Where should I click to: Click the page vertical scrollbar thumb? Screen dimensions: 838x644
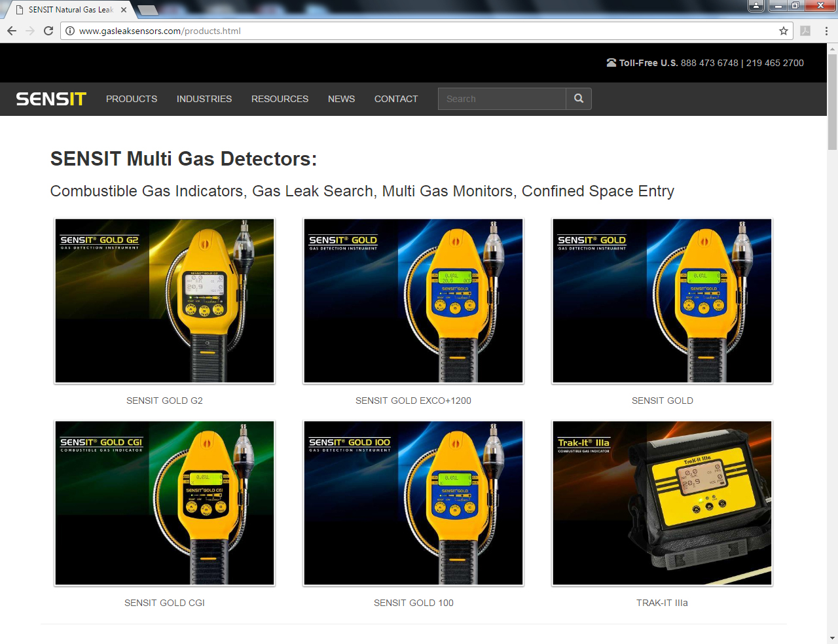[832, 102]
